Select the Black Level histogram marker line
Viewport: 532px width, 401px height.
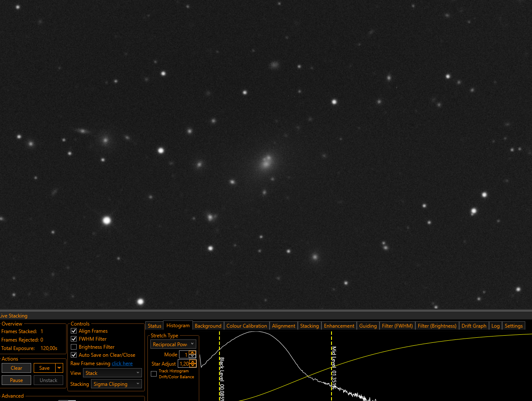click(219, 366)
